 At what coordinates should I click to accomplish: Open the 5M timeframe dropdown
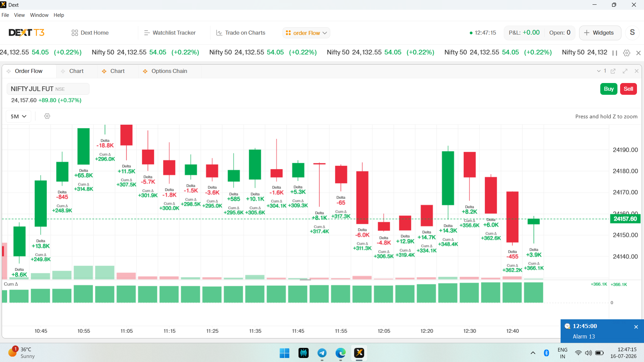[18, 116]
